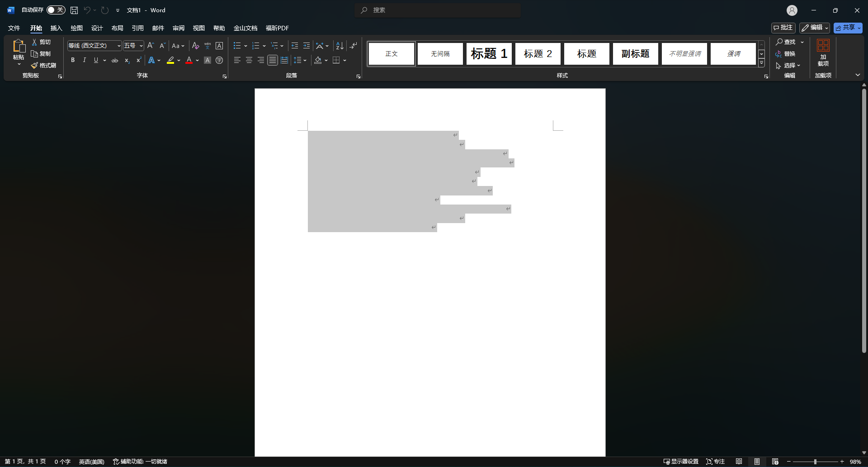Screen dimensions: 868x467
Task: Click Find (查找) button
Action: coord(786,42)
